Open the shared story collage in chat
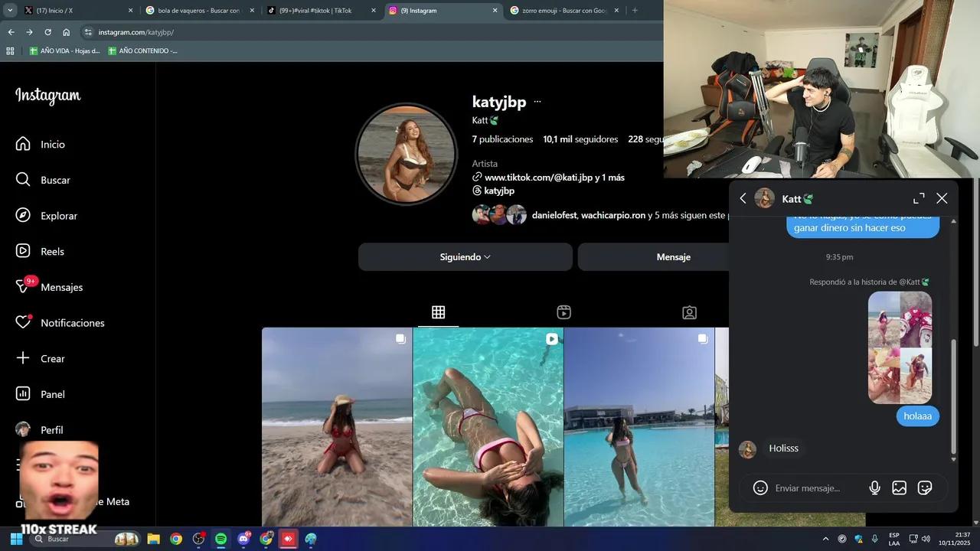Viewport: 980px width, 551px height. [900, 347]
